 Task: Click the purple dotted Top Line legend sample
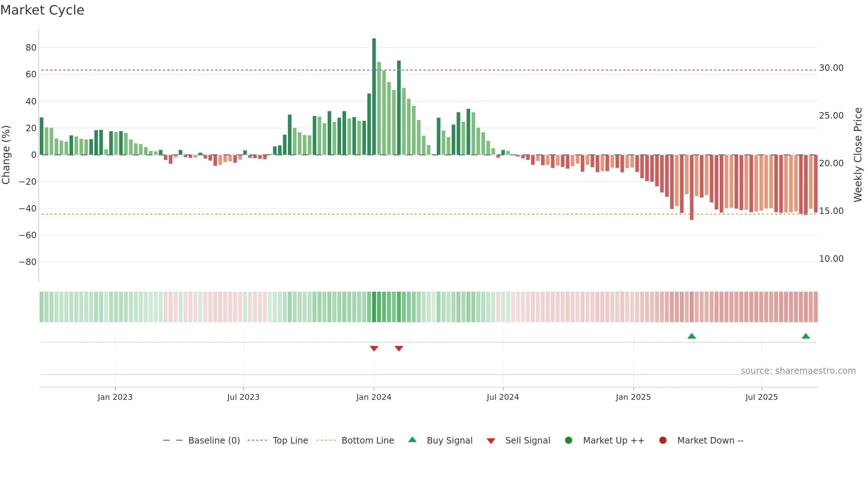point(257,440)
